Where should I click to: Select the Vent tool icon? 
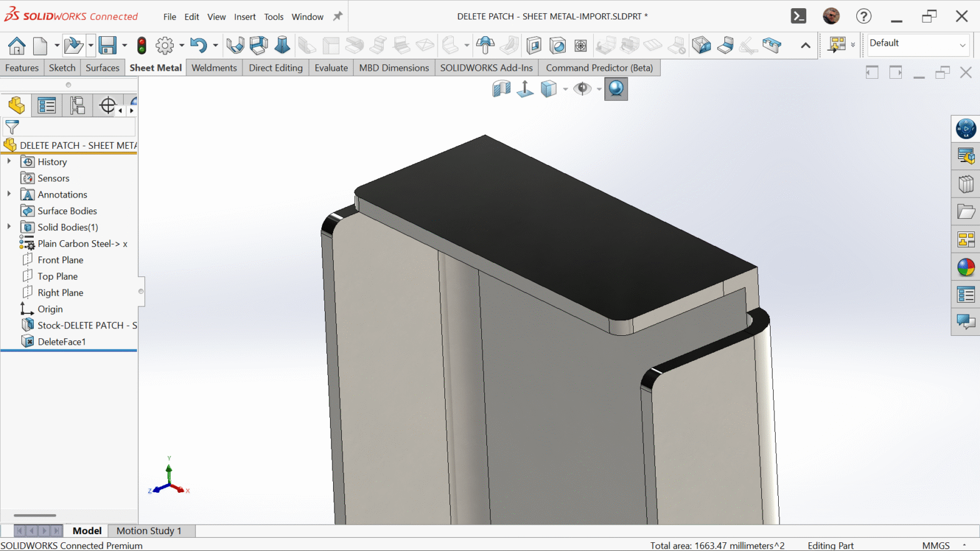coord(581,45)
